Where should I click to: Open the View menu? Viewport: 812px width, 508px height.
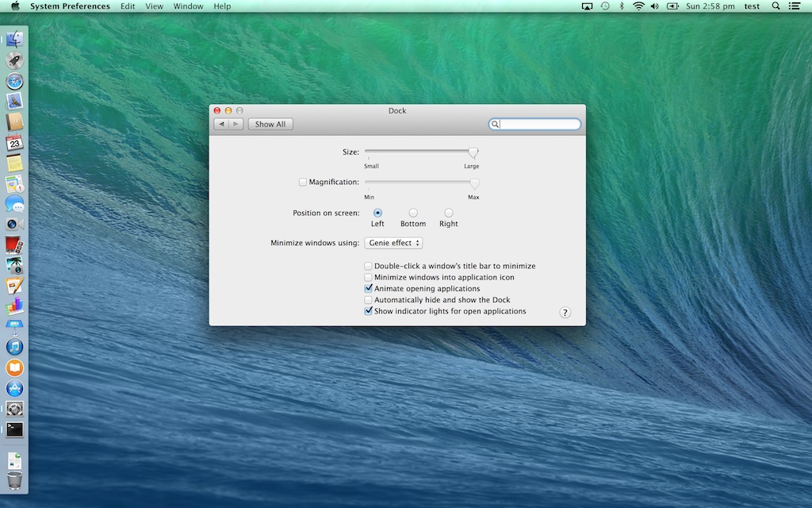pyautogui.click(x=154, y=6)
